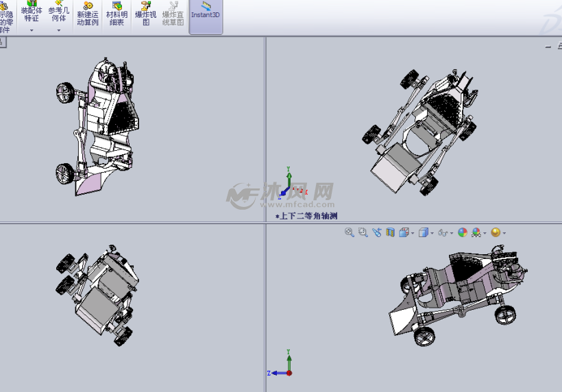Viewport: 562px width, 392px height.
Task: Click the Previous View icon
Action: tap(377, 233)
